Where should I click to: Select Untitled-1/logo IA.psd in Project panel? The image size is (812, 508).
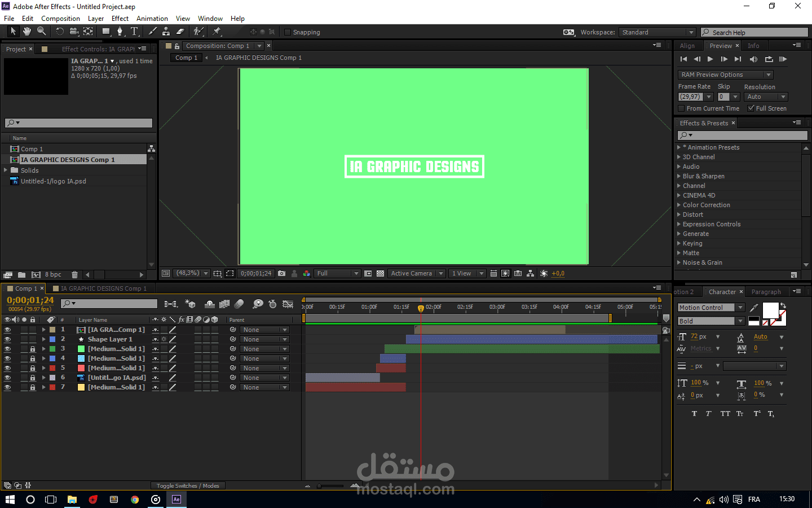click(54, 181)
